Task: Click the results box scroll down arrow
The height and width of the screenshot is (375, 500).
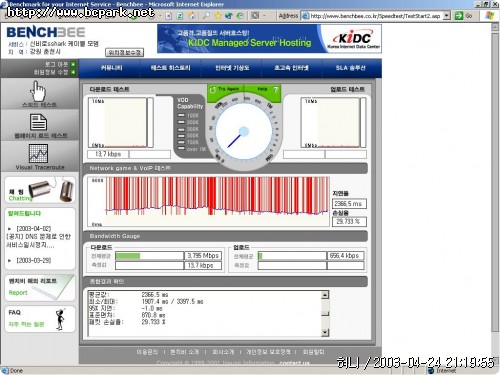Action: 325,332
